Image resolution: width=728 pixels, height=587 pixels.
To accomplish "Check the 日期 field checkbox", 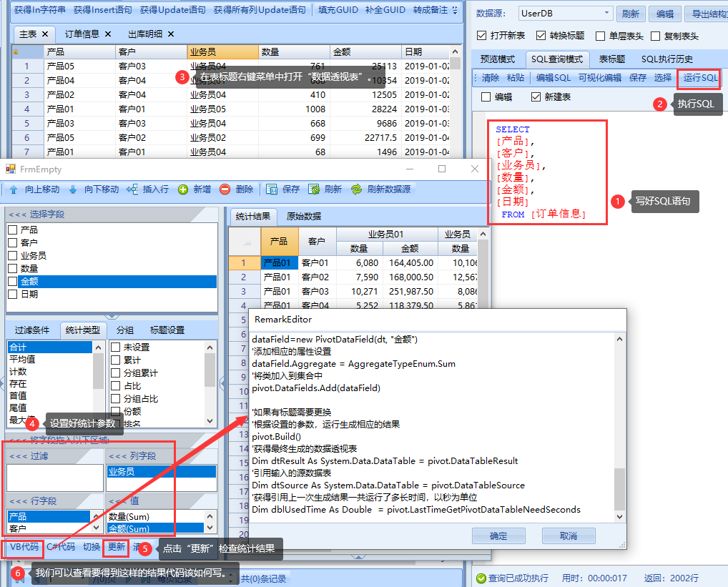I will [13, 294].
